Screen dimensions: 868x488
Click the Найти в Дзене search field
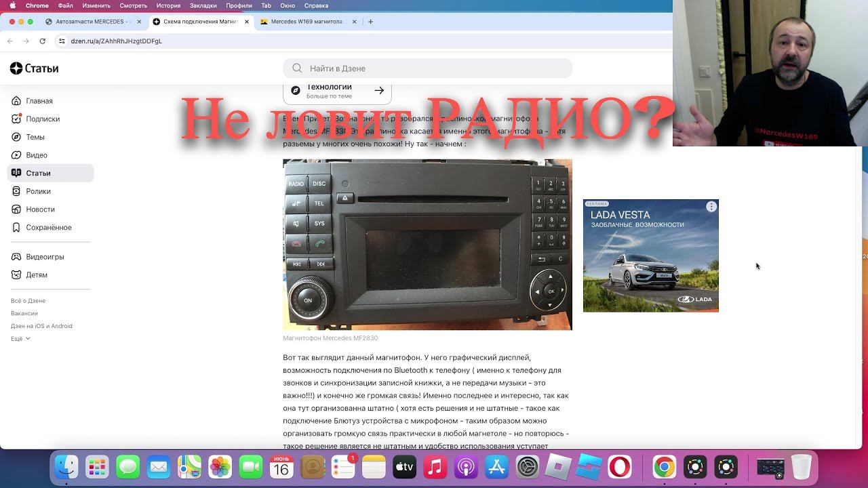427,68
